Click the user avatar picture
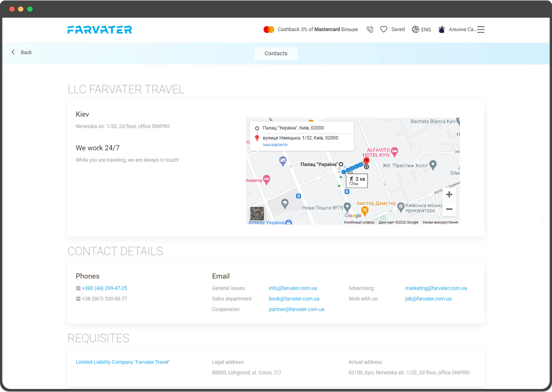The image size is (552, 392). click(442, 29)
